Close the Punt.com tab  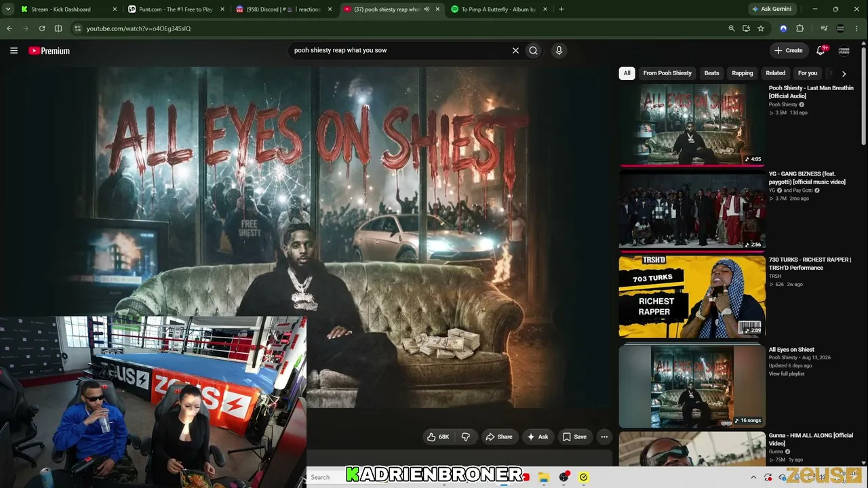[222, 9]
